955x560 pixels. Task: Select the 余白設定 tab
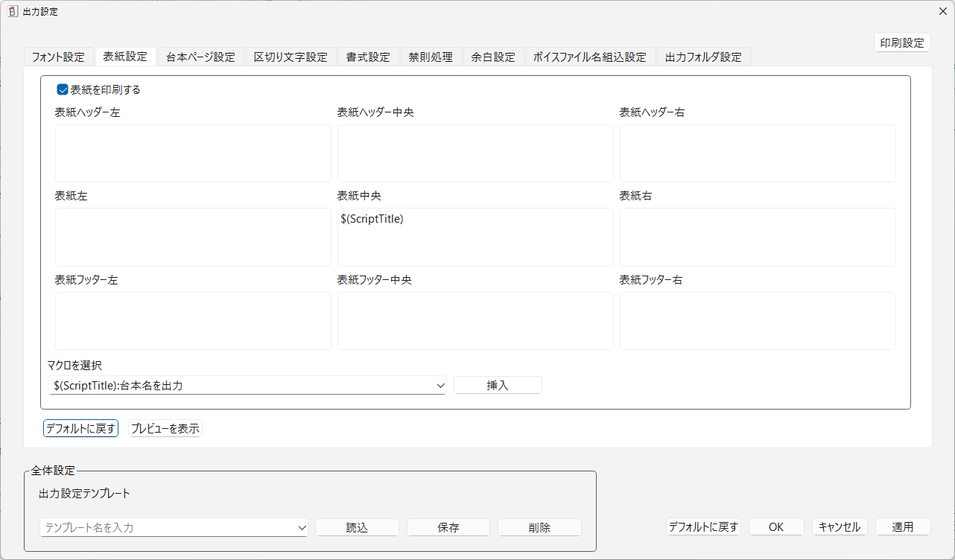pyautogui.click(x=493, y=56)
